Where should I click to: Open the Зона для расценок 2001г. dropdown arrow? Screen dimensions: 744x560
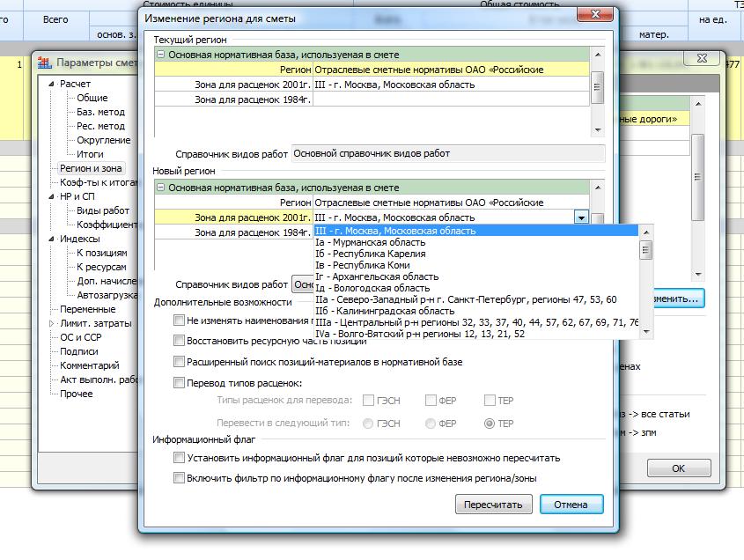click(x=581, y=217)
